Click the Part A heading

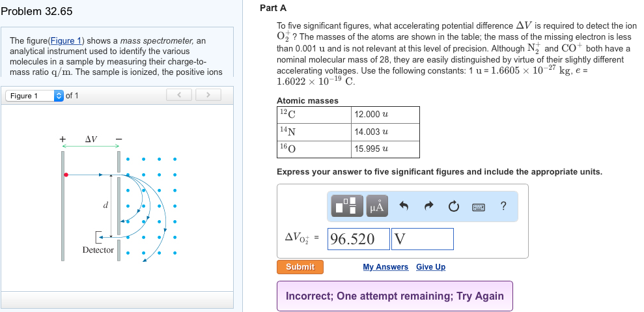(x=273, y=8)
